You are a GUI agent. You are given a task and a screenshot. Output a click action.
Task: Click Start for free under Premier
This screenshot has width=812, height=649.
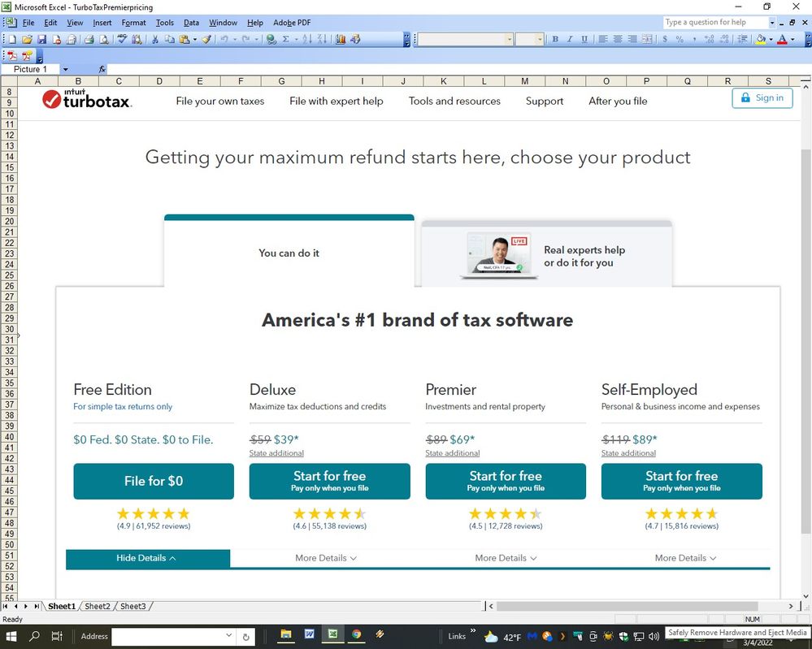click(x=506, y=482)
